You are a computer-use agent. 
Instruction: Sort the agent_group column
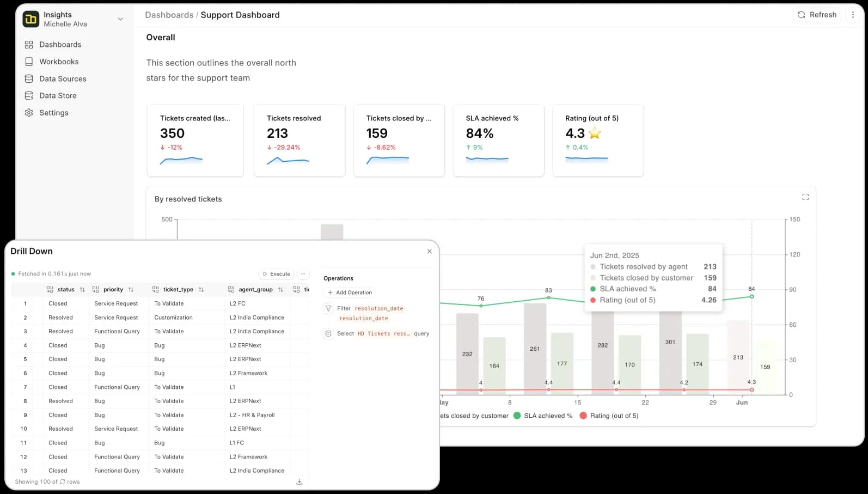[280, 290]
